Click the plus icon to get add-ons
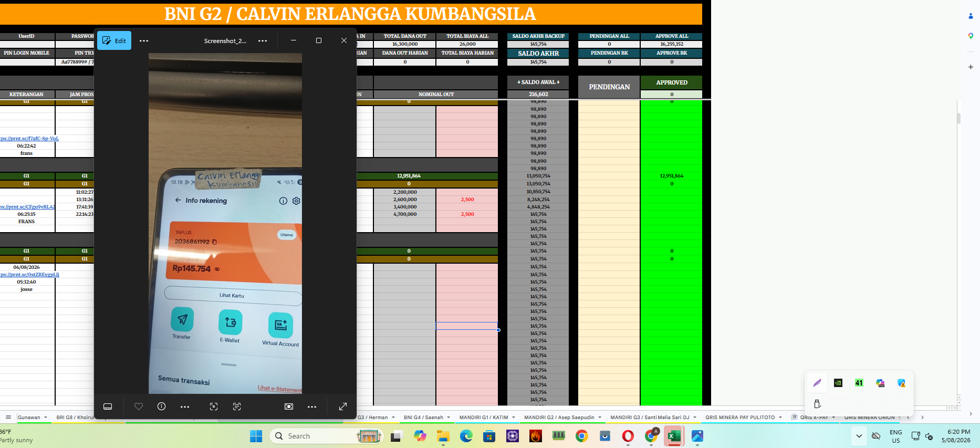The height and width of the screenshot is (448, 980). click(971, 67)
